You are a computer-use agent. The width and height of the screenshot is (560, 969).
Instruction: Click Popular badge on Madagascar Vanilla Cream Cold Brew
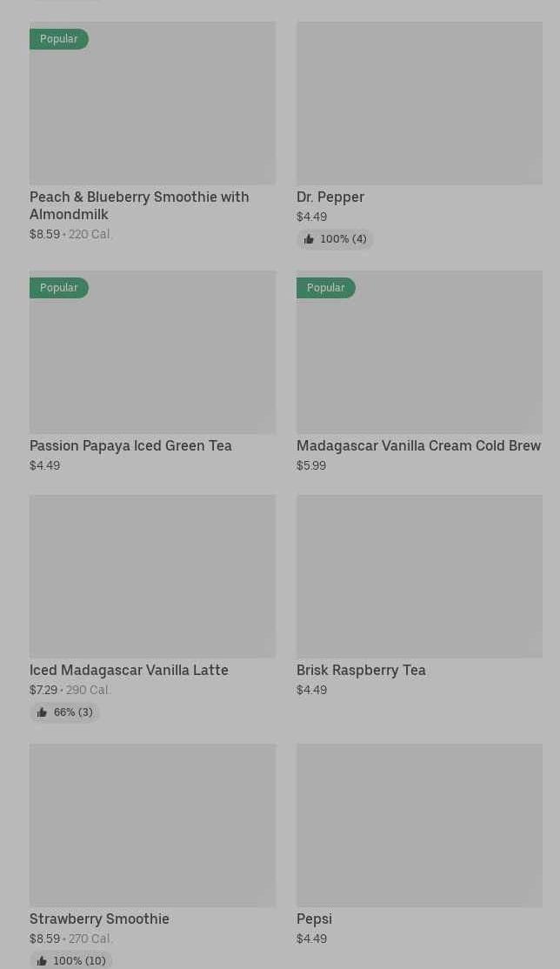click(325, 288)
